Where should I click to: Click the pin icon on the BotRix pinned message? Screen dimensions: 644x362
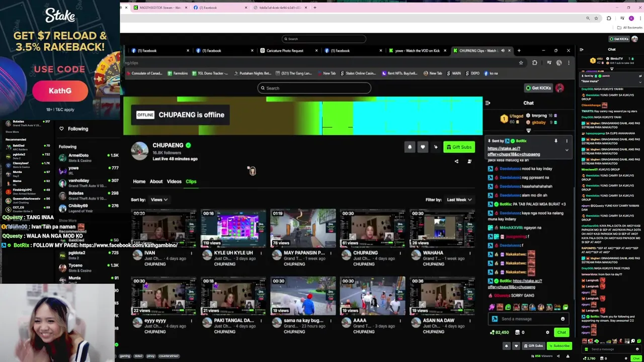pyautogui.click(x=556, y=141)
